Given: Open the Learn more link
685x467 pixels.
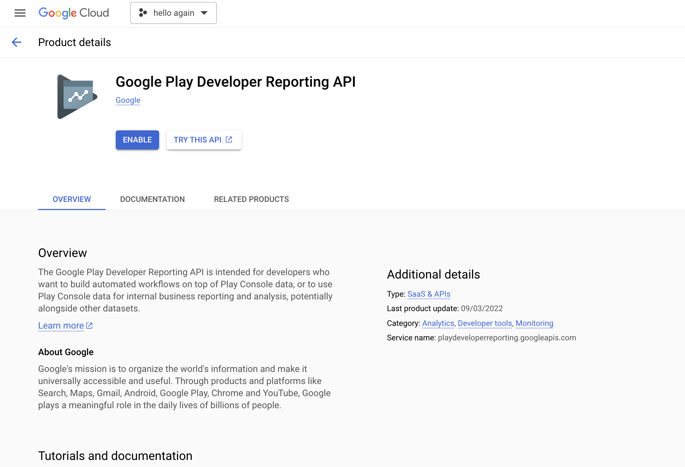Looking at the screenshot, I should 61,325.
